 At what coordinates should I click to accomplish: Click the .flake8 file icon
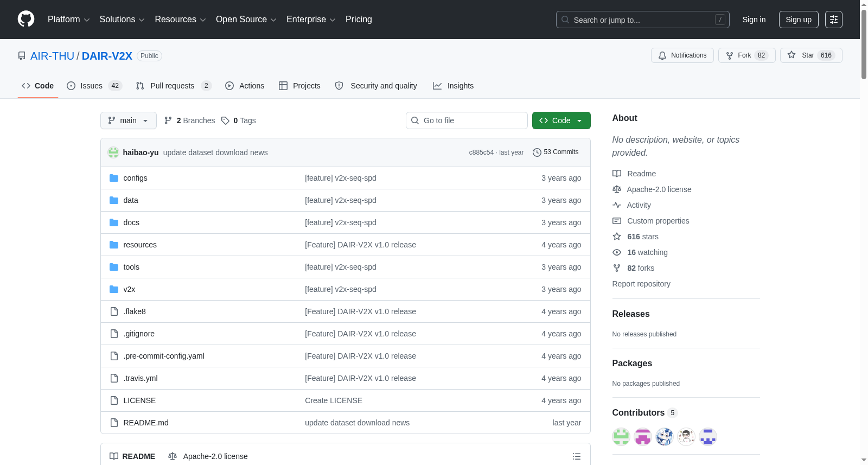pos(114,311)
